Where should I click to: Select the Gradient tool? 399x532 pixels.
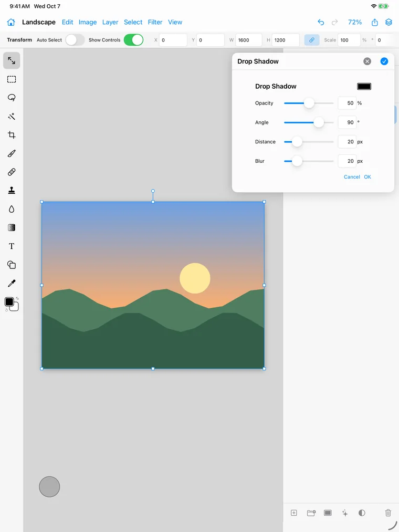(x=12, y=227)
